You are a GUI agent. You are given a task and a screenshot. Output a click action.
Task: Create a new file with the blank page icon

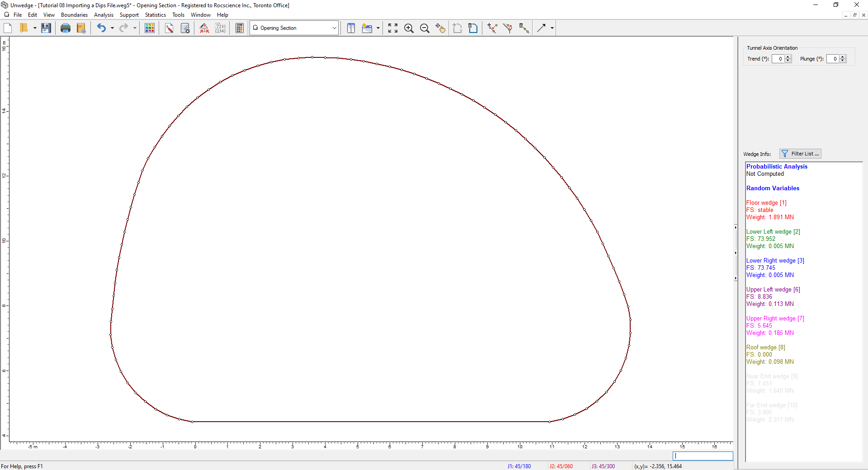[8, 28]
